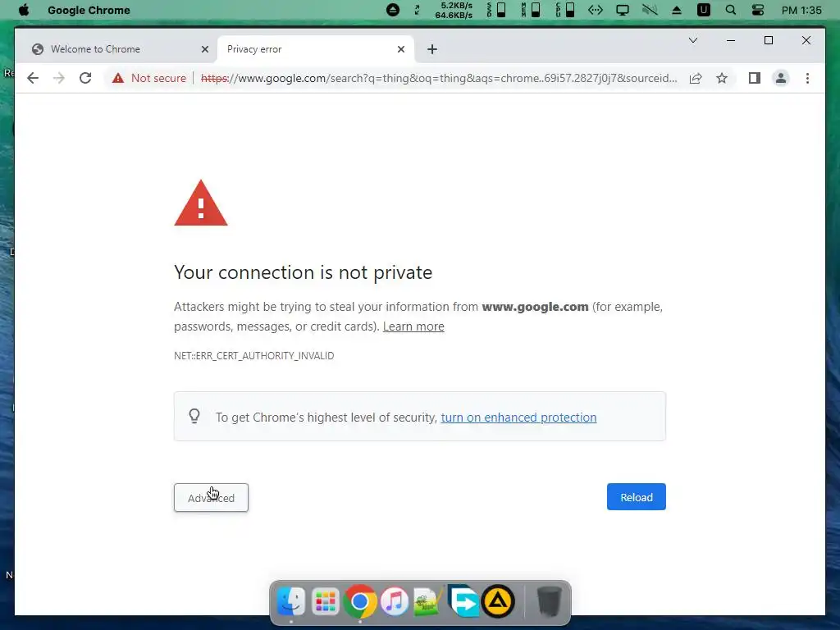This screenshot has width=840, height=630.
Task: Open the blue arrow app in dock
Action: point(463,601)
